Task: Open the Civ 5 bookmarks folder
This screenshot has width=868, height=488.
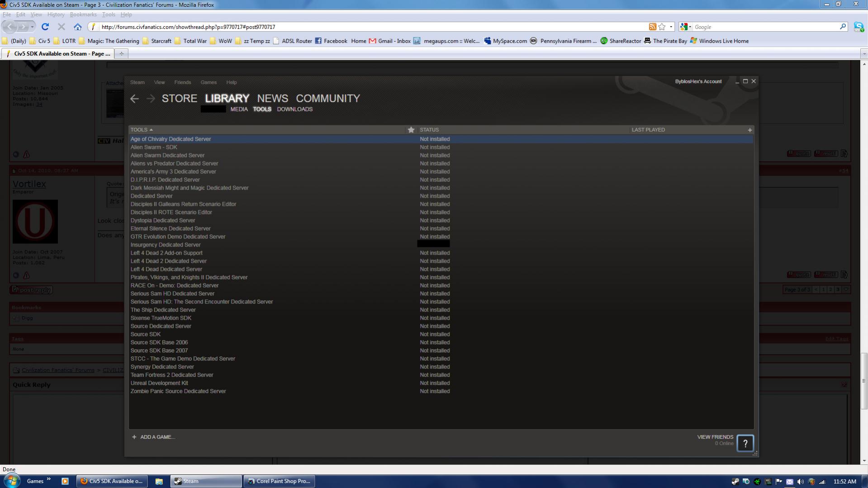Action: point(40,41)
